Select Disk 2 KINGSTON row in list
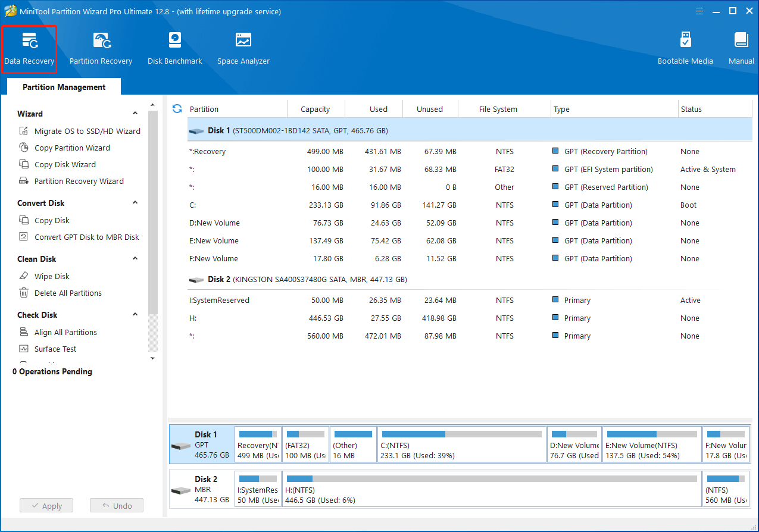 coord(470,279)
